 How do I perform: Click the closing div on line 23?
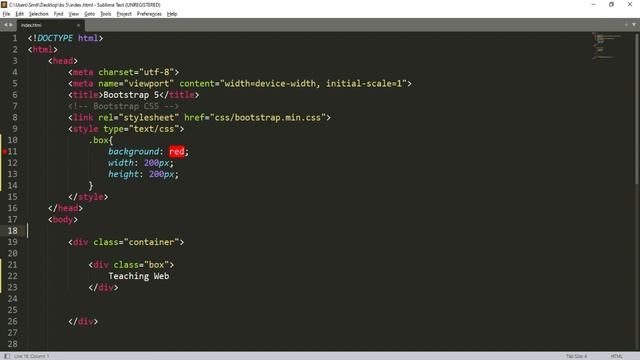(x=103, y=288)
